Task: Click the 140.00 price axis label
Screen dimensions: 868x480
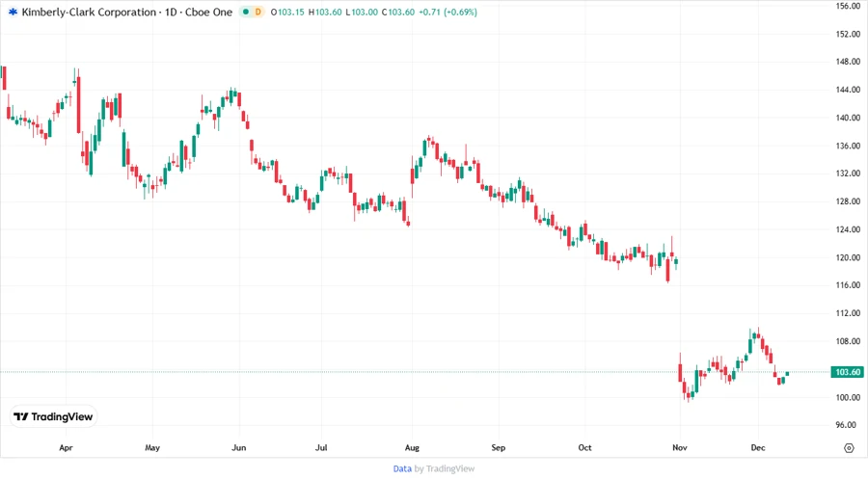Action: [848, 118]
